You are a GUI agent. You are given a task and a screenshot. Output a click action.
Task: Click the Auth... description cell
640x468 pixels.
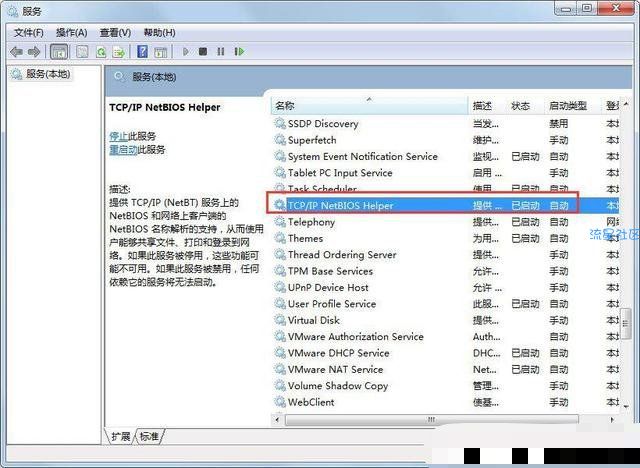point(487,337)
